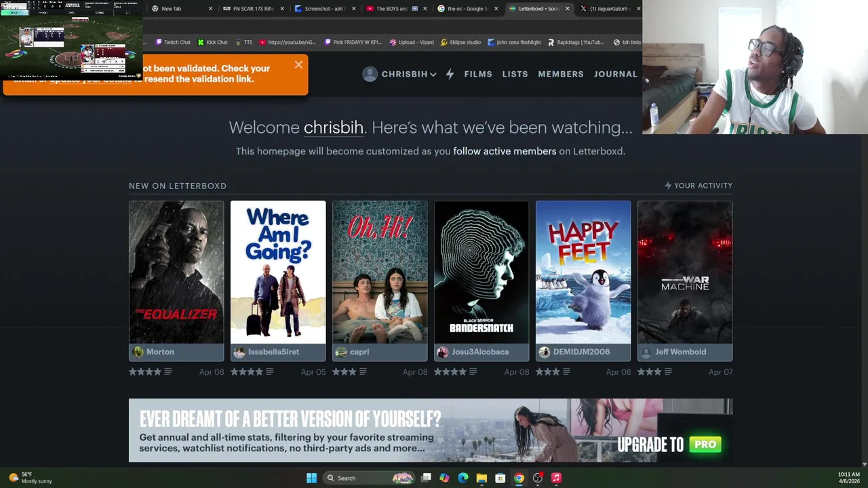Open the Upload - Vizard bookmark

tap(412, 42)
